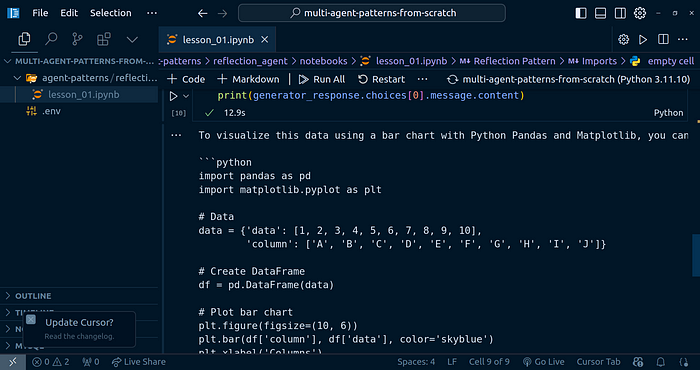The image size is (700, 370).
Task: Toggle the bottom panel layout button
Action: pos(600,13)
